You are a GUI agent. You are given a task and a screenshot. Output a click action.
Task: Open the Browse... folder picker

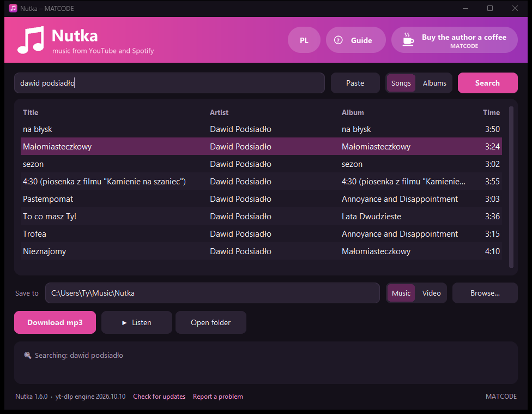point(485,293)
